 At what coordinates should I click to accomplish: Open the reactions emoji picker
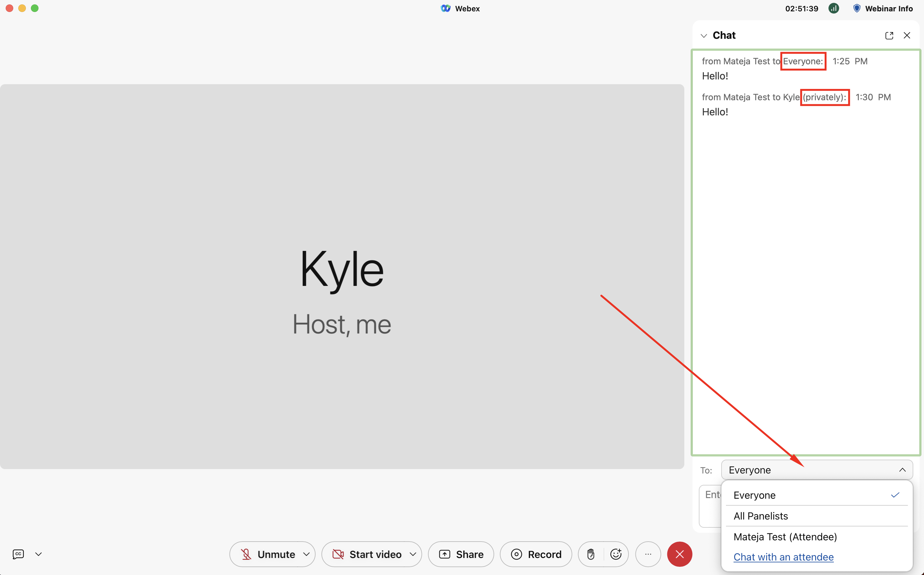(x=616, y=554)
